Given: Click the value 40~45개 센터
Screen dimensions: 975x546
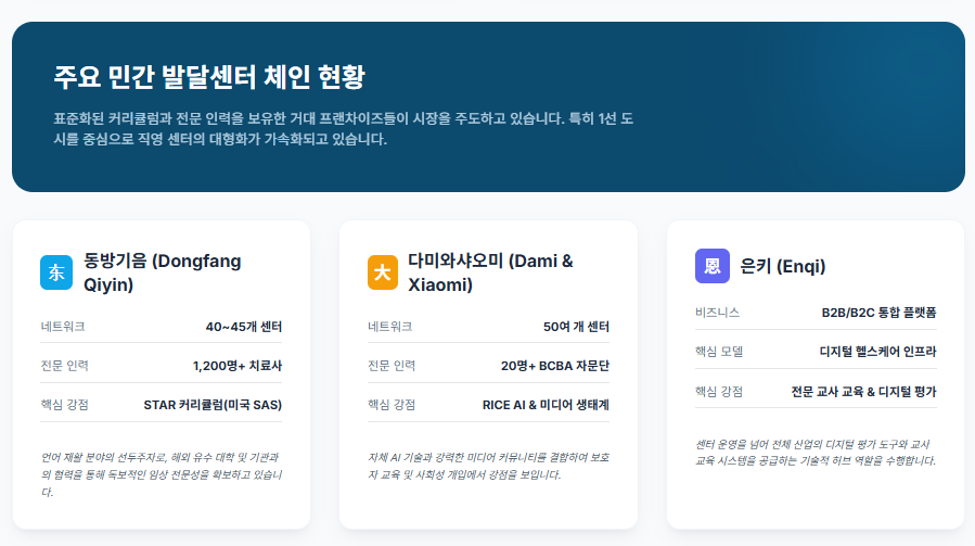Looking at the screenshot, I should [244, 326].
